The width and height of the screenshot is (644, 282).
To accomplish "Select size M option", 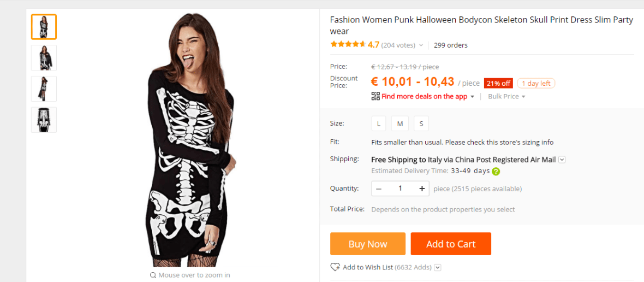I will [x=399, y=124].
